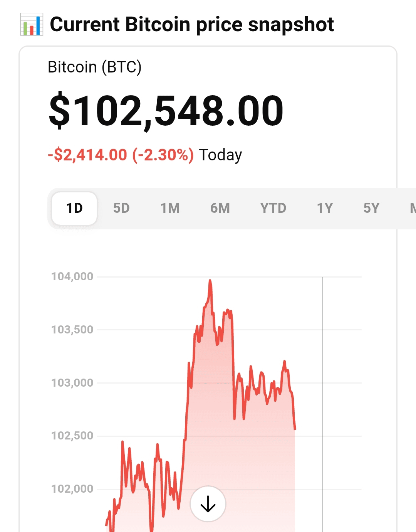Switch to the 5D chart range
Viewport: 416px width, 532px height.
121,208
